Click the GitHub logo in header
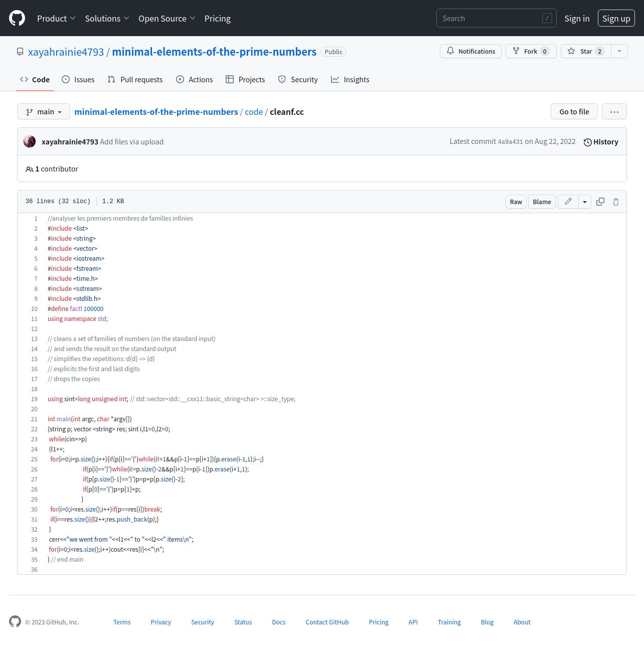 [17, 18]
